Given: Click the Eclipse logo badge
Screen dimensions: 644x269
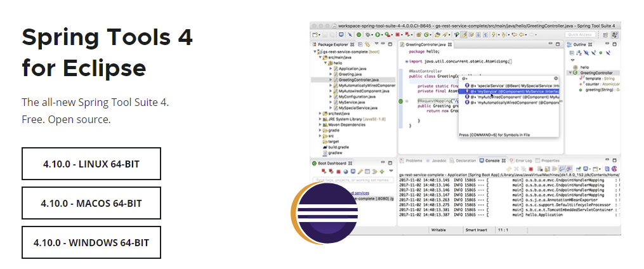Looking at the screenshot, I should tap(324, 214).
